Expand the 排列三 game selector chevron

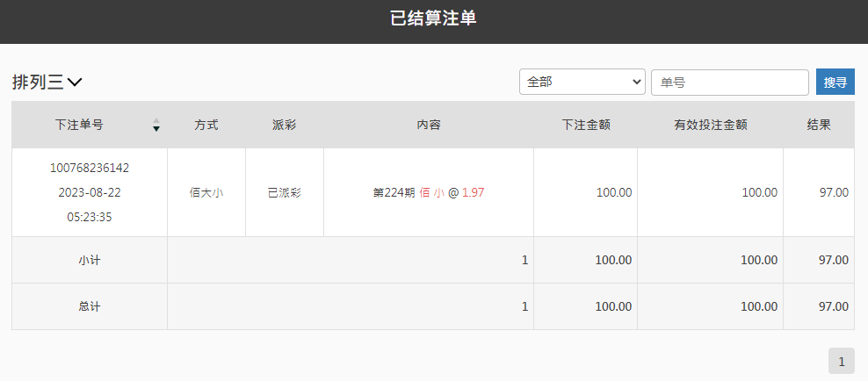(75, 83)
